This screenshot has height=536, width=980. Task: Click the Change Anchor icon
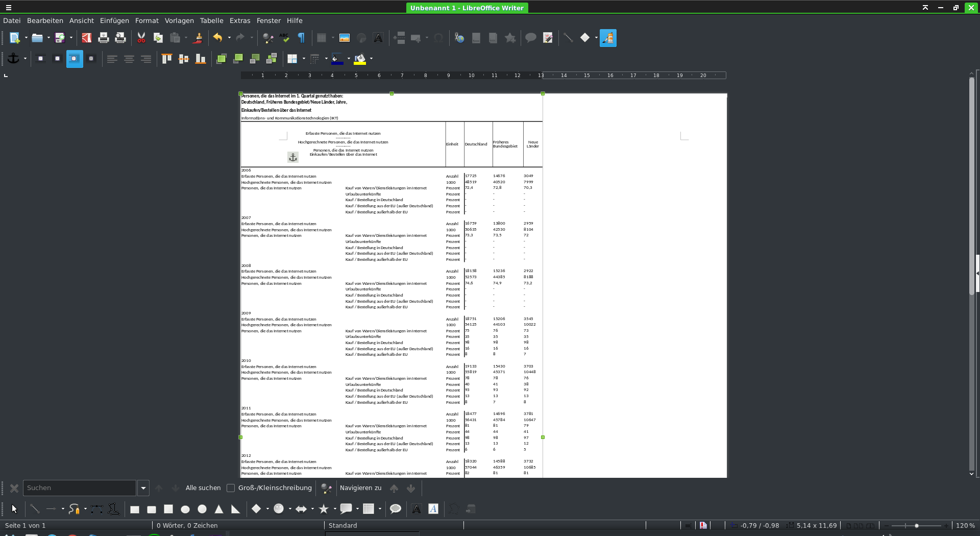pos(14,59)
